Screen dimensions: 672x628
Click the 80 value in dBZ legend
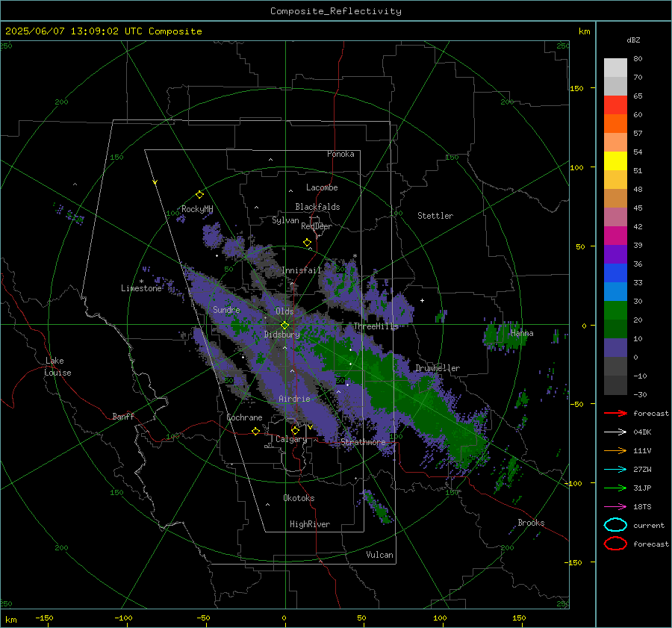tap(638, 59)
